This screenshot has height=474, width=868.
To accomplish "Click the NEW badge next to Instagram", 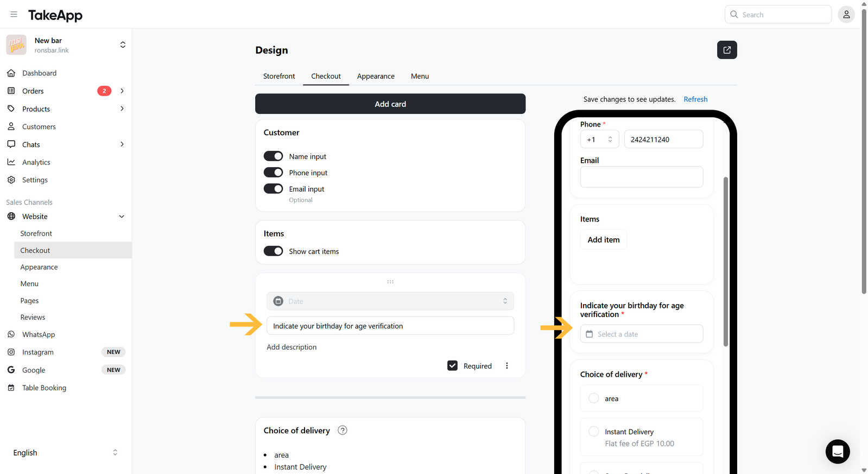I will click(113, 352).
